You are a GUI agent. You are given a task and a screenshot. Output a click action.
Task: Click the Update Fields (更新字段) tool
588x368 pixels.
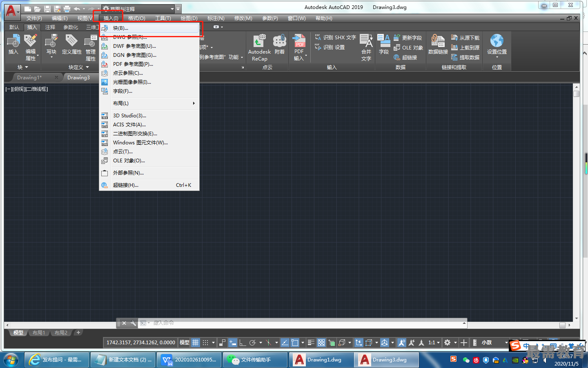408,38
